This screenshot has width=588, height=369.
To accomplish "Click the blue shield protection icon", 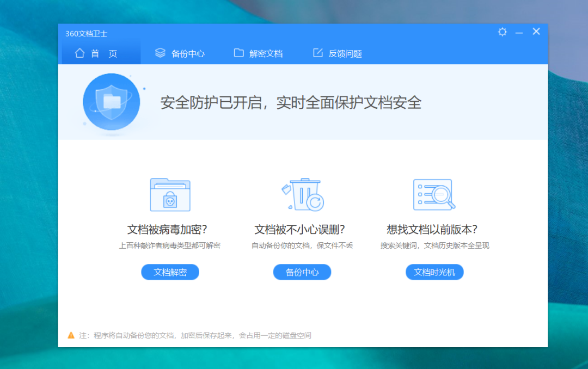I will pos(111,102).
